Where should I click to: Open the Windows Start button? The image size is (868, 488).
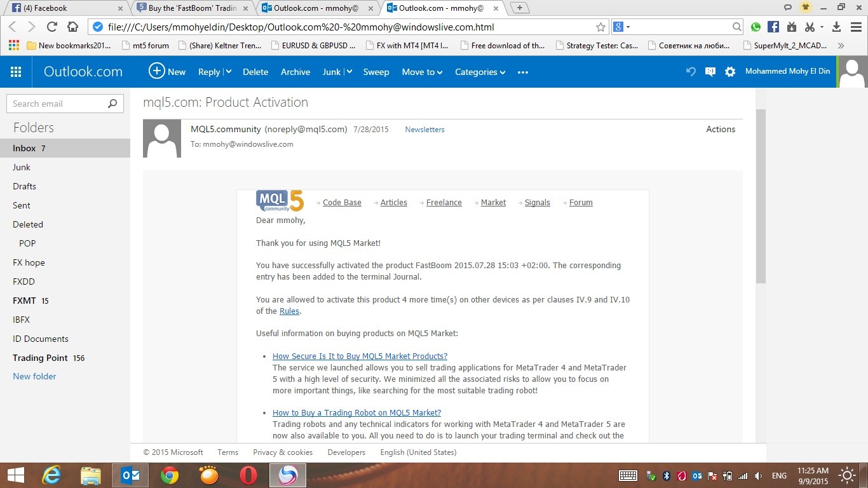tap(15, 475)
